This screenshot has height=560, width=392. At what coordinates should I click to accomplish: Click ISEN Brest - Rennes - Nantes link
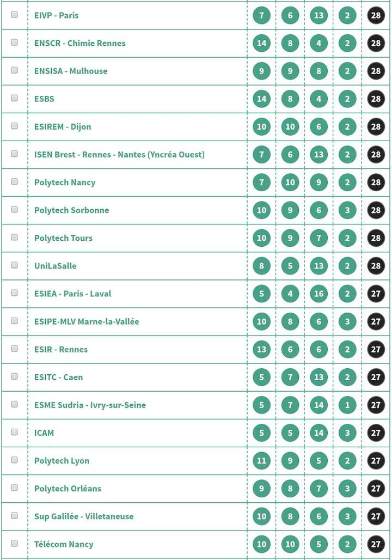click(x=119, y=154)
